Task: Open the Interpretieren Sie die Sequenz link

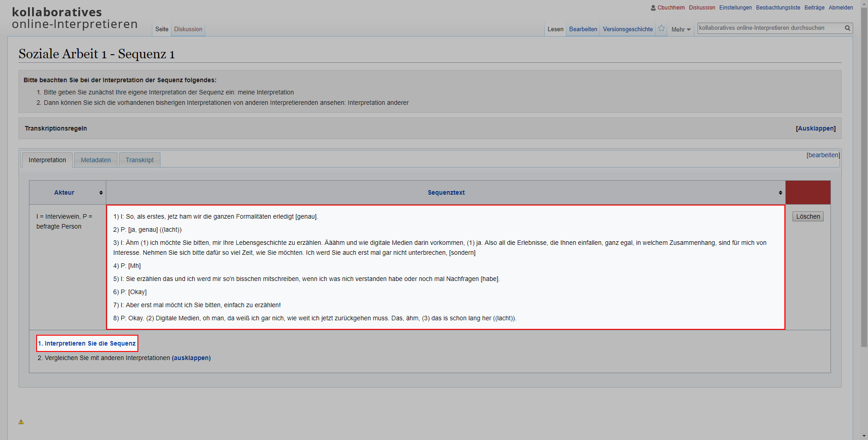Action: [x=87, y=343]
